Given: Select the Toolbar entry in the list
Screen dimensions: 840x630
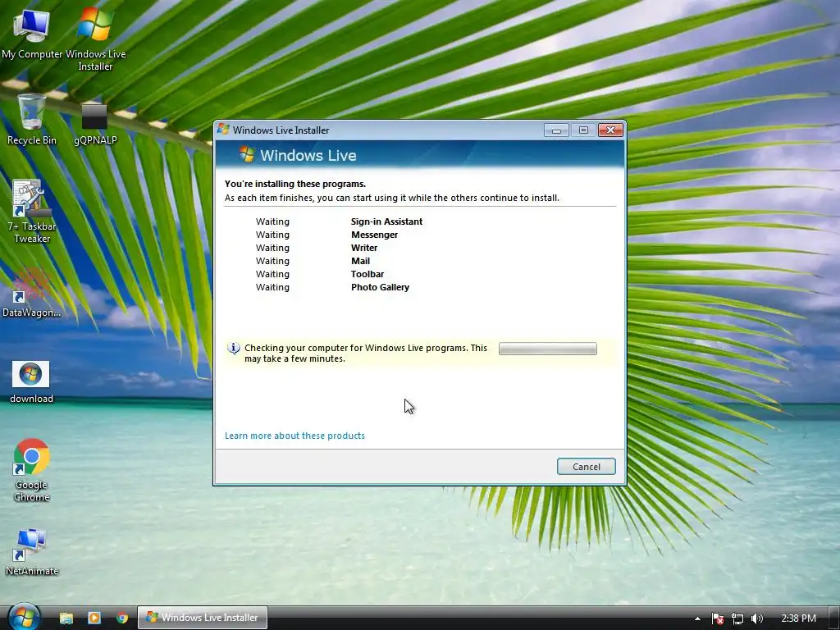Looking at the screenshot, I should tap(367, 274).
